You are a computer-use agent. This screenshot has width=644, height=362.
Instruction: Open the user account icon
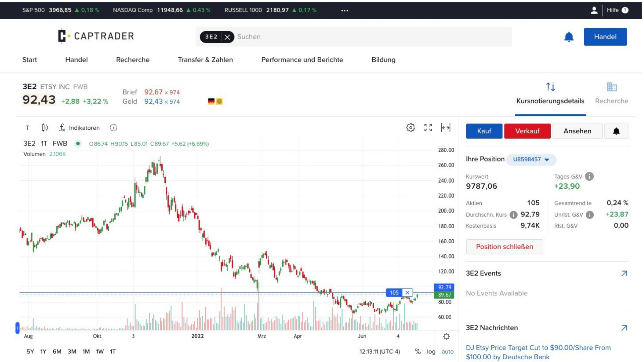click(x=594, y=10)
